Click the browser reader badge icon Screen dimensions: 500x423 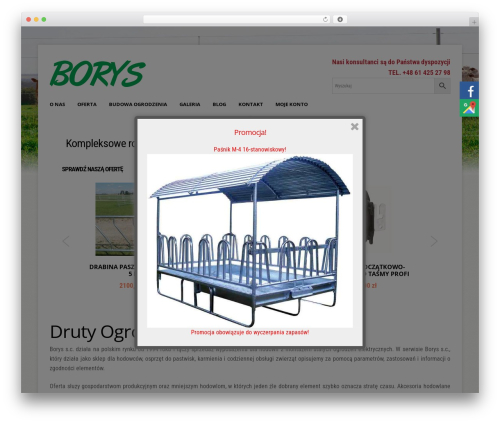[340, 19]
